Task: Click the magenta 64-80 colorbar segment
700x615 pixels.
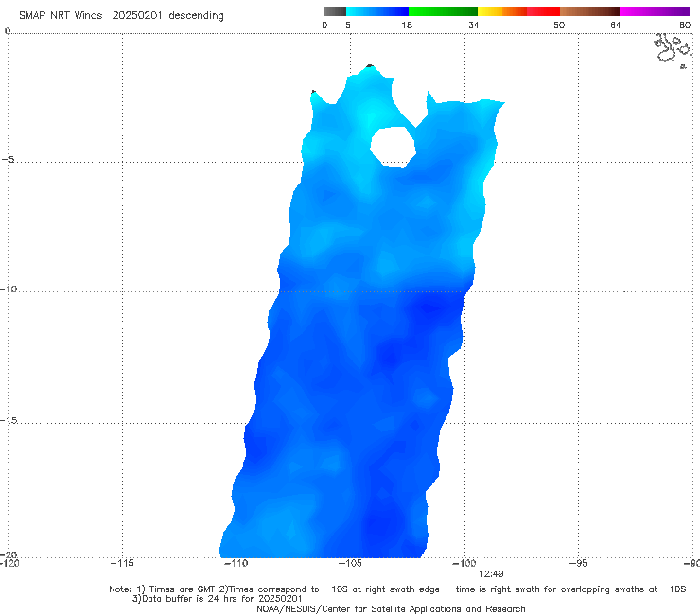Action: coord(655,11)
